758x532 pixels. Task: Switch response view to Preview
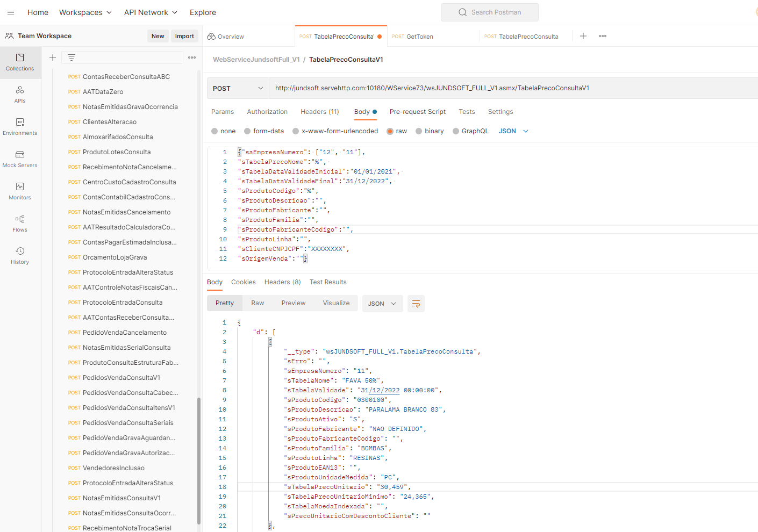294,303
